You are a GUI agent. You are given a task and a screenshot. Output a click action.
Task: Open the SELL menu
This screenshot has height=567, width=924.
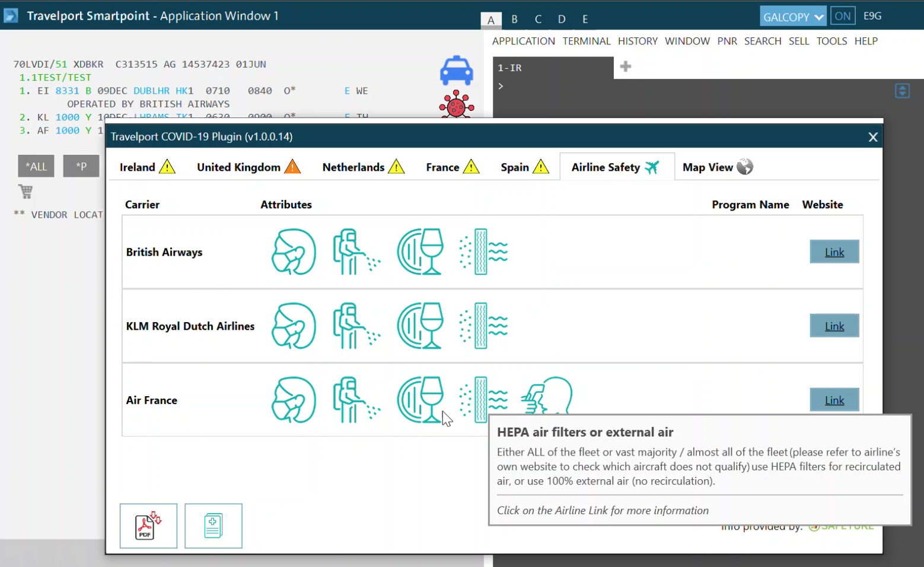coord(799,41)
